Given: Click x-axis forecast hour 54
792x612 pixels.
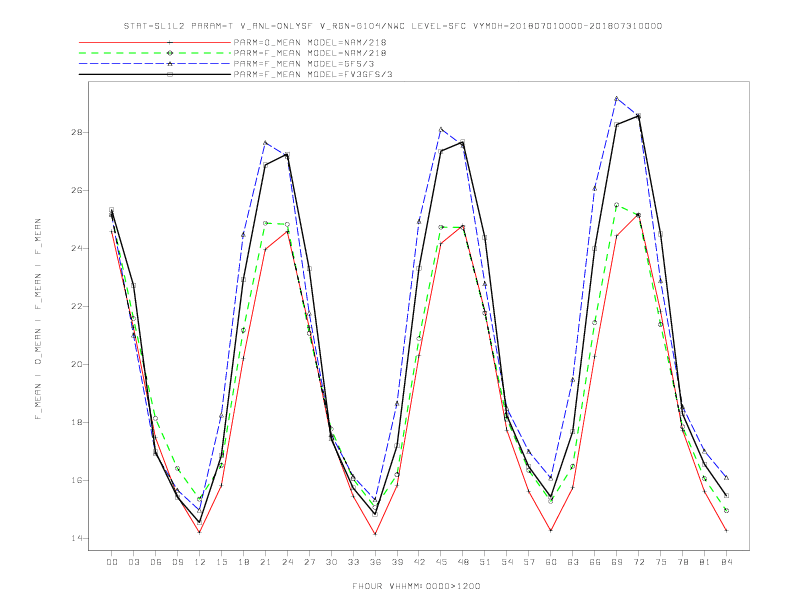Looking at the screenshot, I should coord(507,562).
